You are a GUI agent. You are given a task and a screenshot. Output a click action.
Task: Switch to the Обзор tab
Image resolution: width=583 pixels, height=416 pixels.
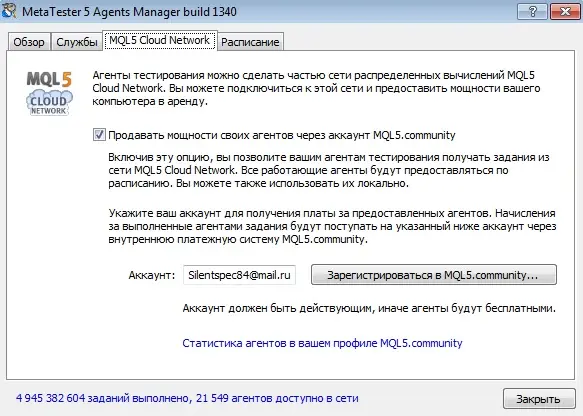(29, 42)
